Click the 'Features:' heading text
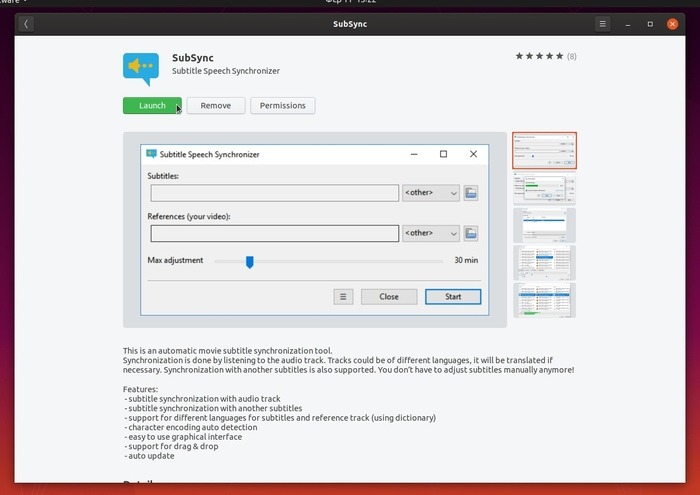Image resolution: width=700 pixels, height=495 pixels. click(x=140, y=389)
